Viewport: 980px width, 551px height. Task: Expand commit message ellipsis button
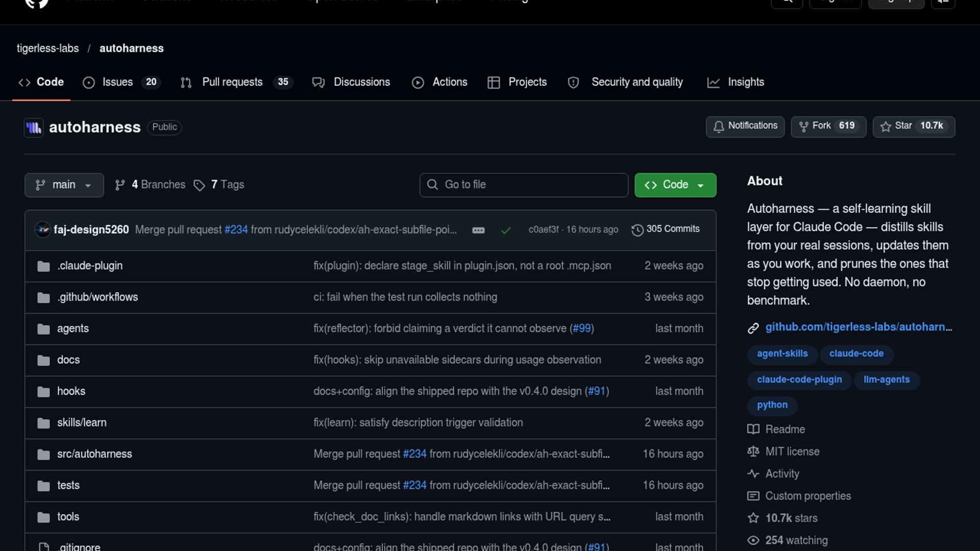pos(478,230)
